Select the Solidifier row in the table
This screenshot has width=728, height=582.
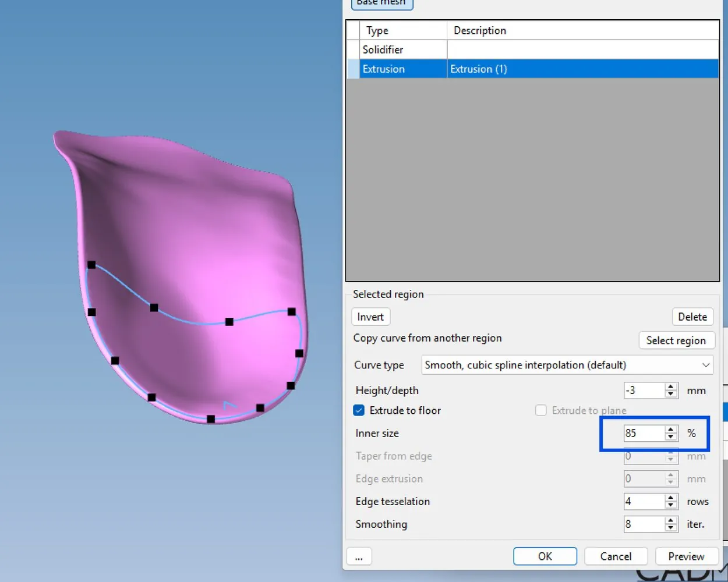click(x=532, y=49)
